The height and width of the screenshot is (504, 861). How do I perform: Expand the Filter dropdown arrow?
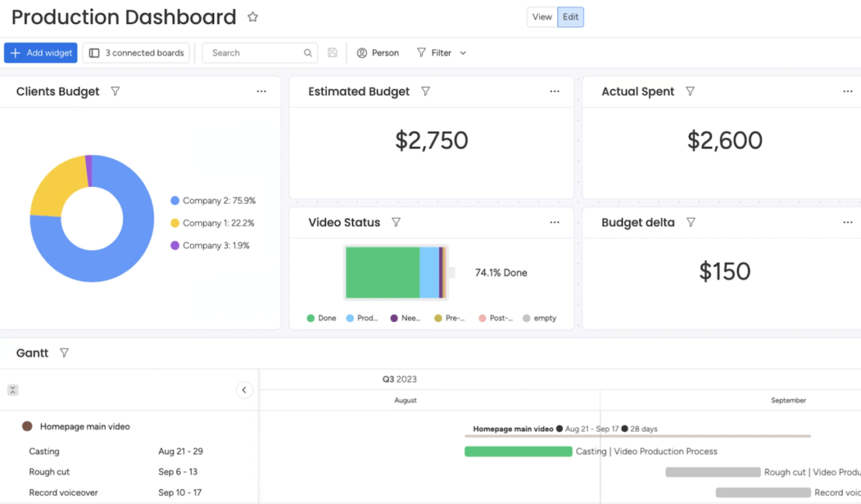463,53
